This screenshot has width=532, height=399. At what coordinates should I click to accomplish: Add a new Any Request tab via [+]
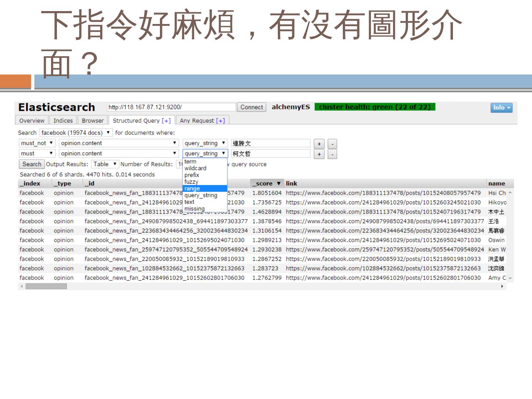coord(221,120)
